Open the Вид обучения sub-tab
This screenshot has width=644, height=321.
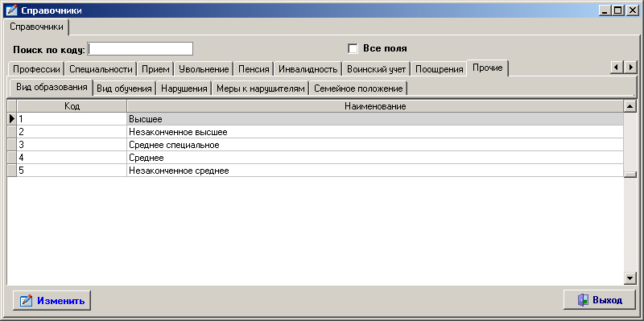point(125,88)
